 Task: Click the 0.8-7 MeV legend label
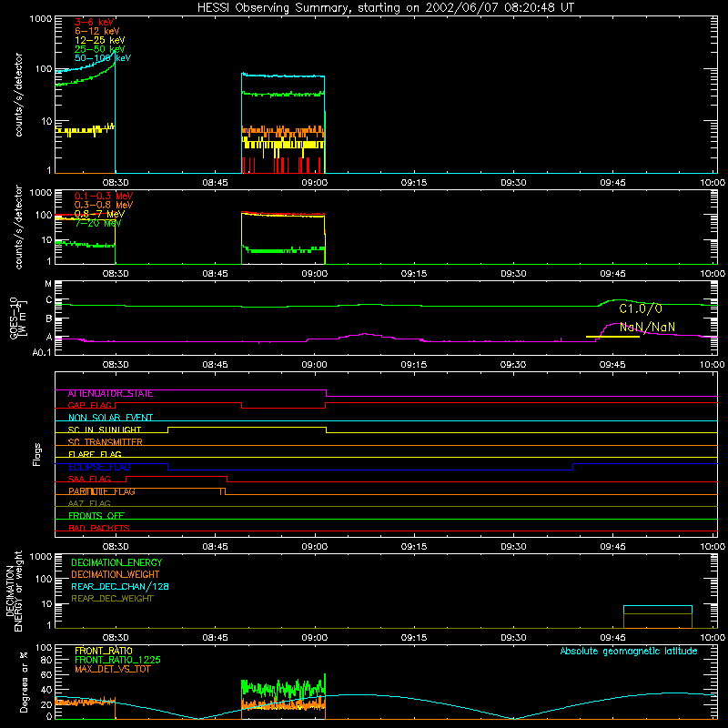click(x=99, y=214)
